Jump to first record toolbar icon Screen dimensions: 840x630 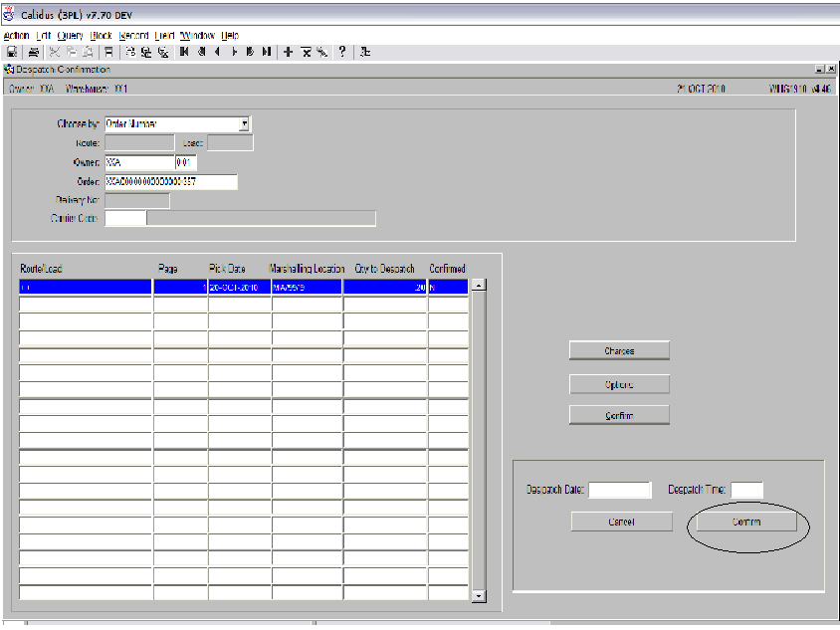(184, 52)
